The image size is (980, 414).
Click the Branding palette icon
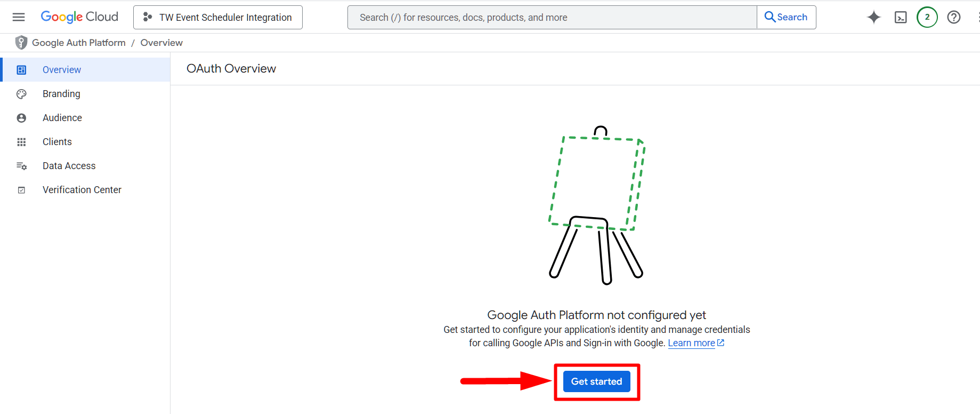tap(21, 94)
